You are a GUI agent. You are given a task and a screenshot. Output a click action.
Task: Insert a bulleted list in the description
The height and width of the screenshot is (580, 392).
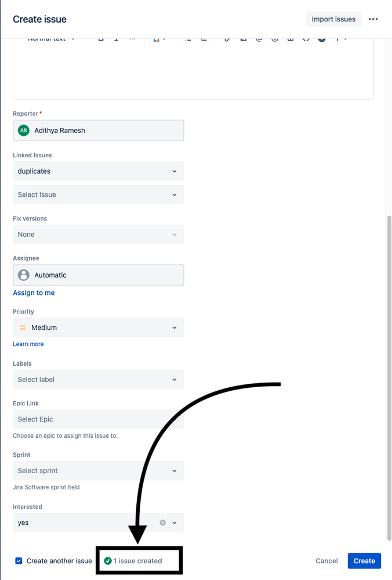coord(188,39)
